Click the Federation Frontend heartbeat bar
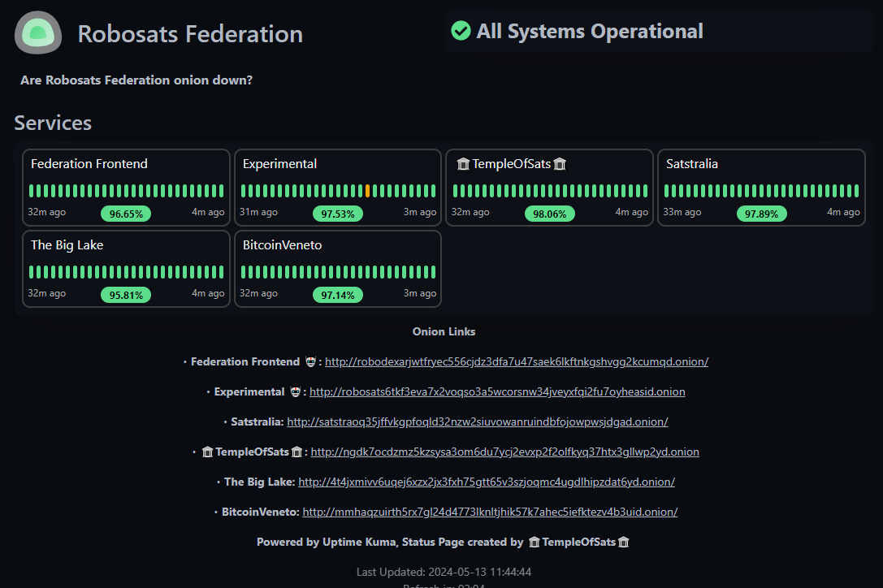Viewport: 883px width, 588px height. [126, 191]
